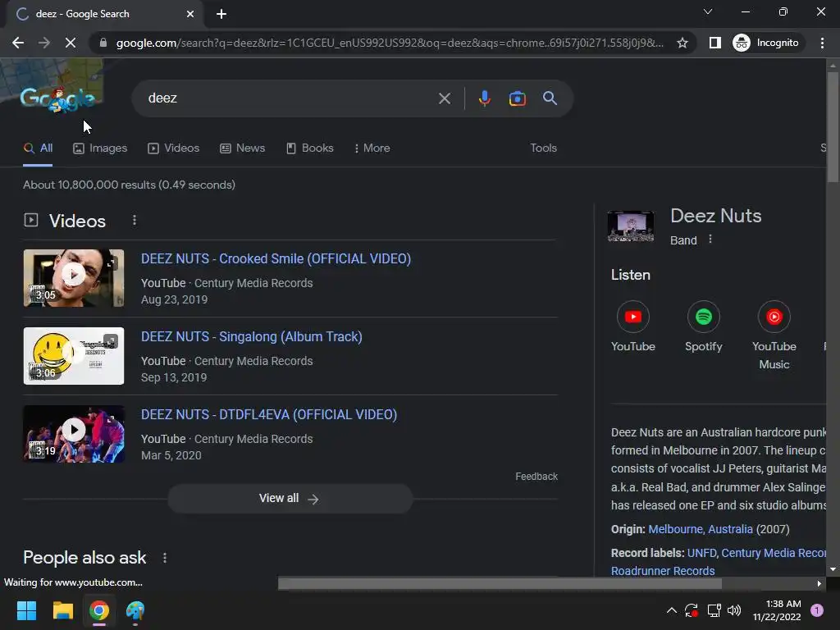840x630 pixels.
Task: Open the clock showing 1:38 AM
Action: tap(777, 610)
